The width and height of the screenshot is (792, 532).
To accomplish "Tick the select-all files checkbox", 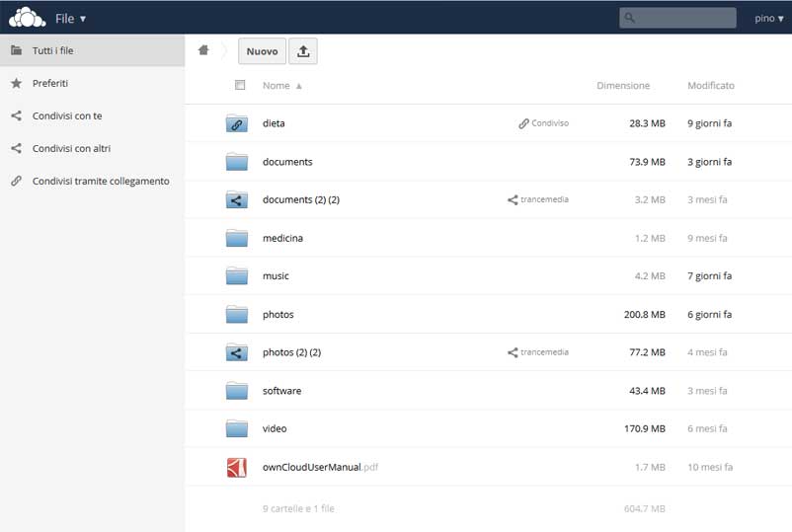I will click(x=240, y=86).
